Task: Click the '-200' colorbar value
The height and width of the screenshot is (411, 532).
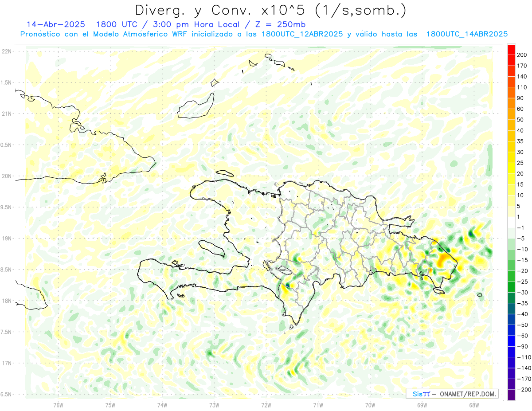Action: pyautogui.click(x=524, y=390)
